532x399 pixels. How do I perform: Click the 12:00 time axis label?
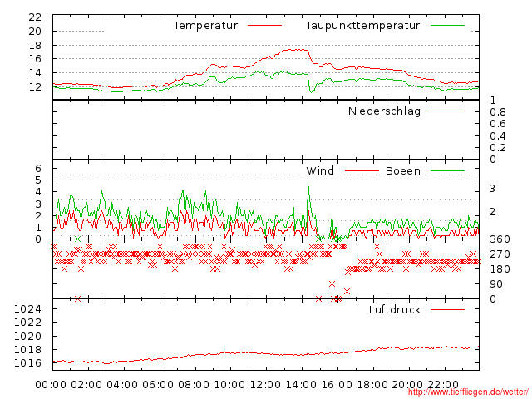coord(265,385)
